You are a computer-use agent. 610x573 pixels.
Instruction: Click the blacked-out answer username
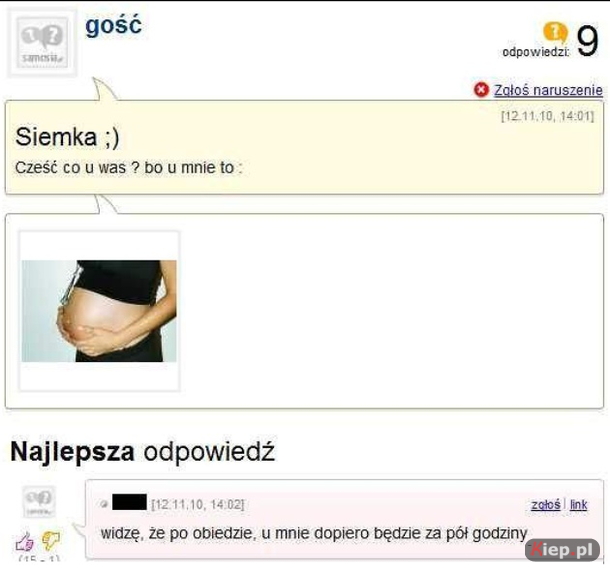click(130, 502)
